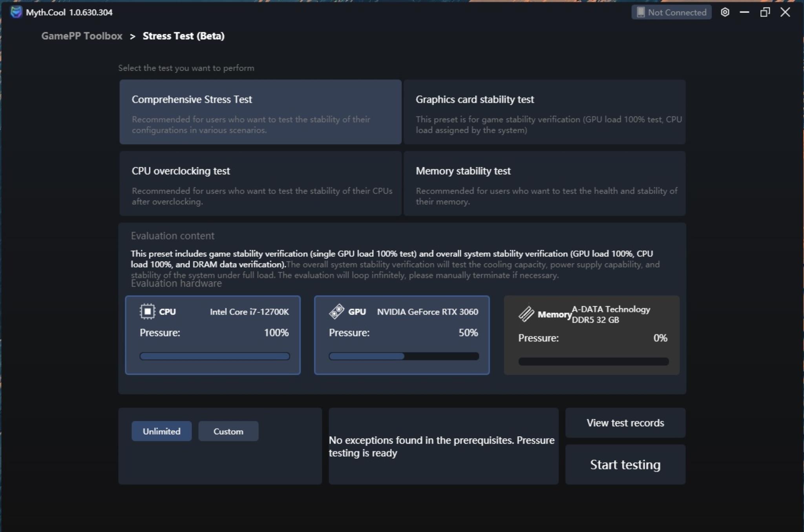Click the CPU pressure value 100%
This screenshot has width=804, height=532.
(276, 333)
